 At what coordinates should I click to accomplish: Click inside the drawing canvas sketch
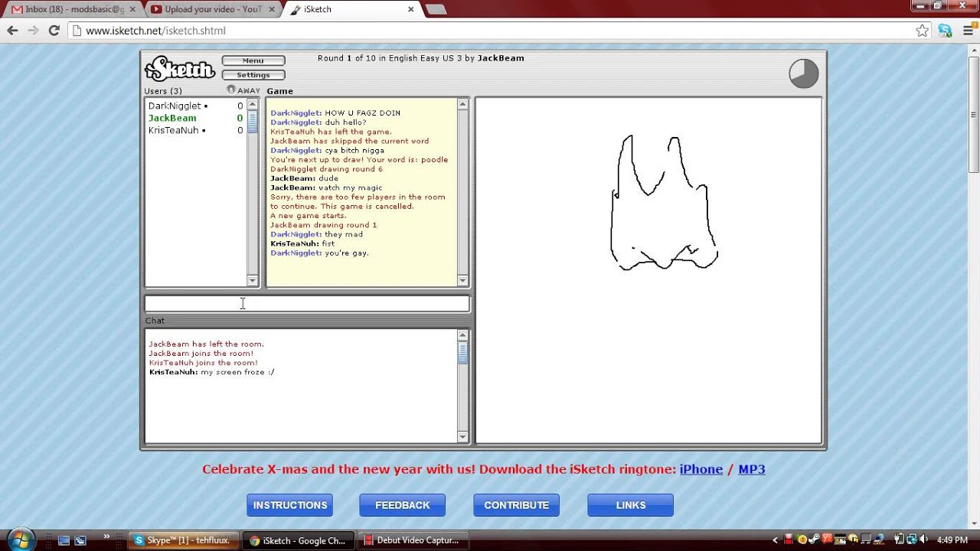(663, 203)
